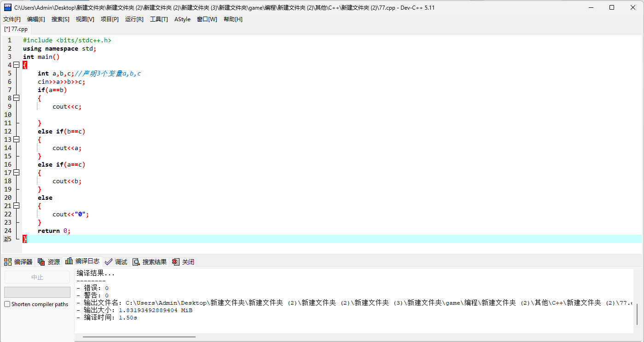
Task: Click the 资源 tab icon
Action: (41, 261)
